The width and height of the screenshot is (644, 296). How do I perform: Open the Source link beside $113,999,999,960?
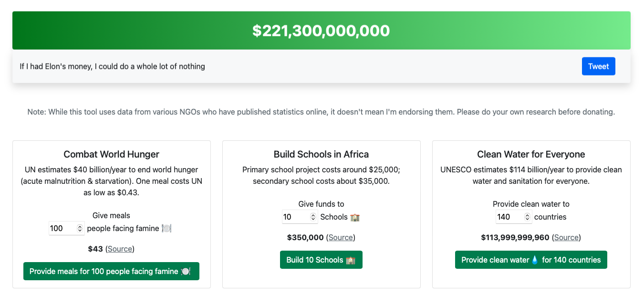tap(566, 237)
